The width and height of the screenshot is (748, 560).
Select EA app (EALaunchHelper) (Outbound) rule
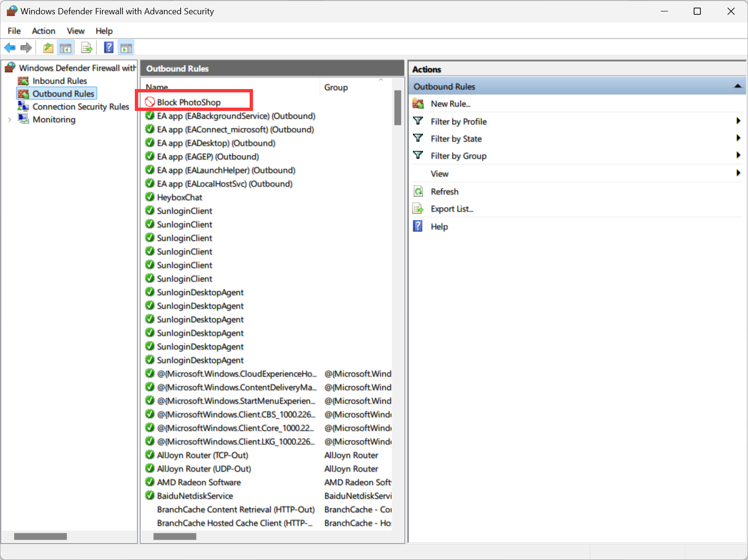[x=226, y=170]
